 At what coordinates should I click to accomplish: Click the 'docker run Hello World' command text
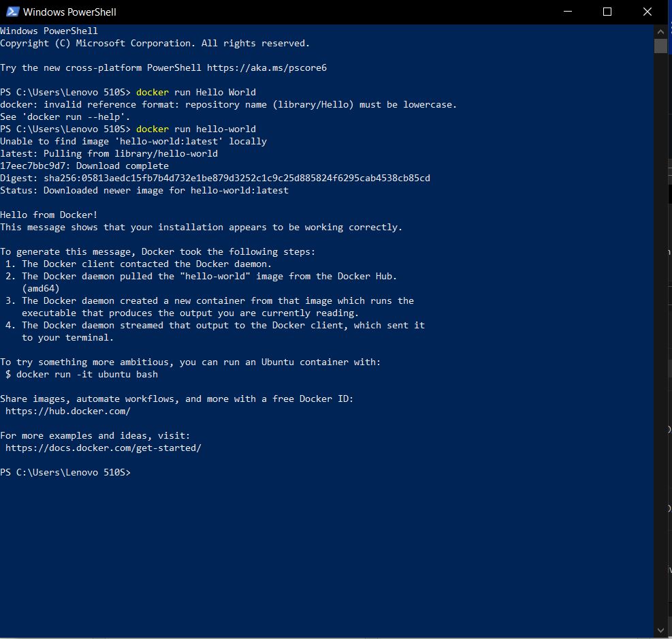click(x=195, y=92)
